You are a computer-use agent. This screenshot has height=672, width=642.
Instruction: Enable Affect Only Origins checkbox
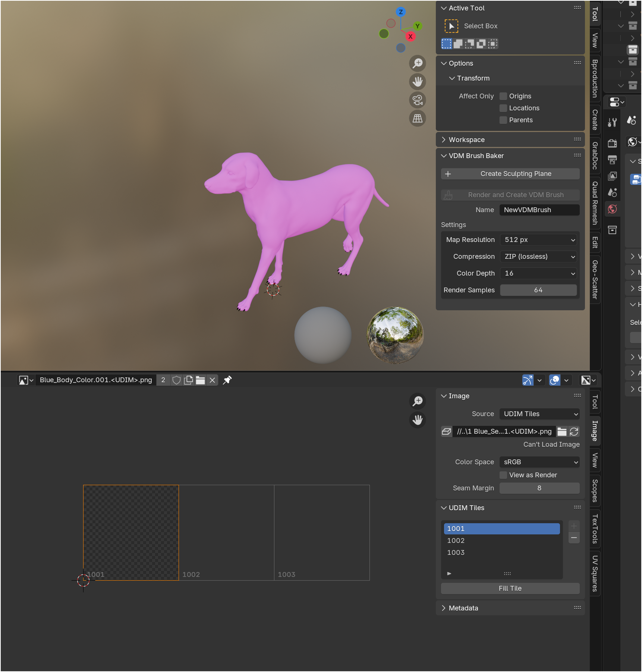[503, 96]
